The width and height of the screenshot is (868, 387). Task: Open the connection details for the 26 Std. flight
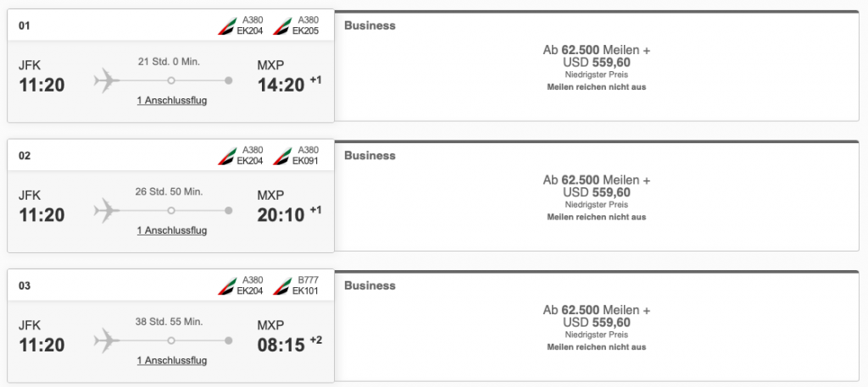172,231
